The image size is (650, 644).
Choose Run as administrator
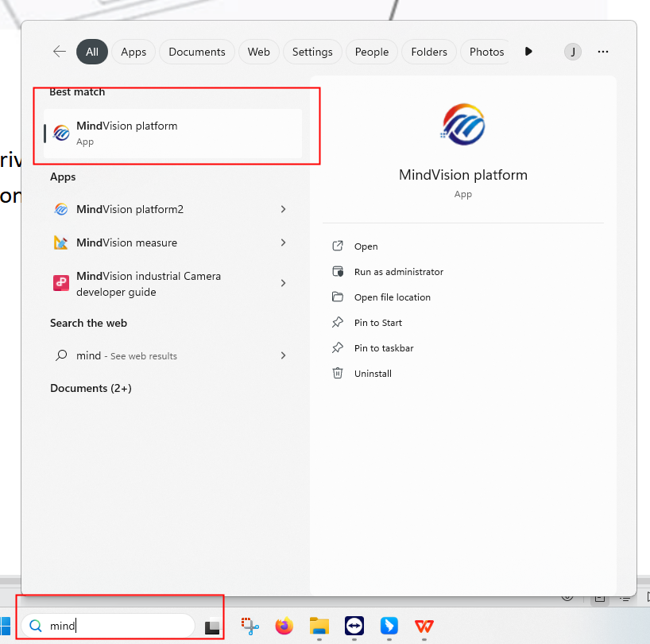[399, 272]
